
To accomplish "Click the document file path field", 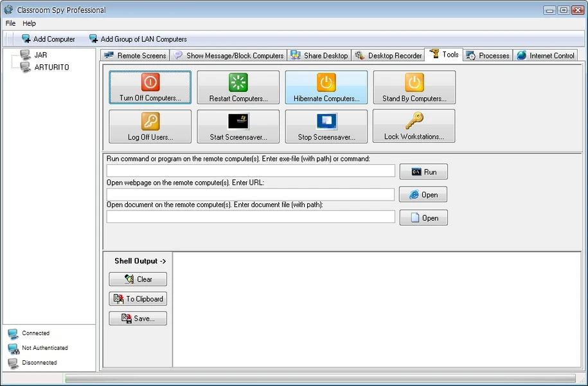I will (251, 217).
